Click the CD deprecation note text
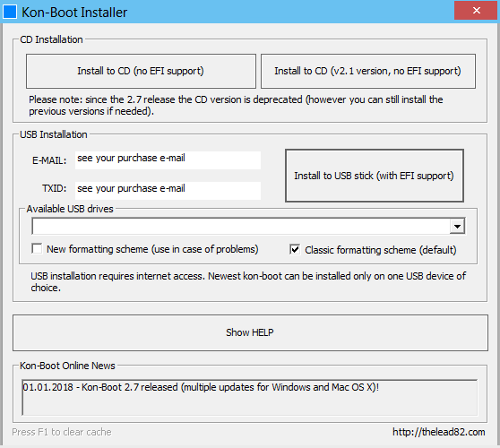 click(236, 105)
